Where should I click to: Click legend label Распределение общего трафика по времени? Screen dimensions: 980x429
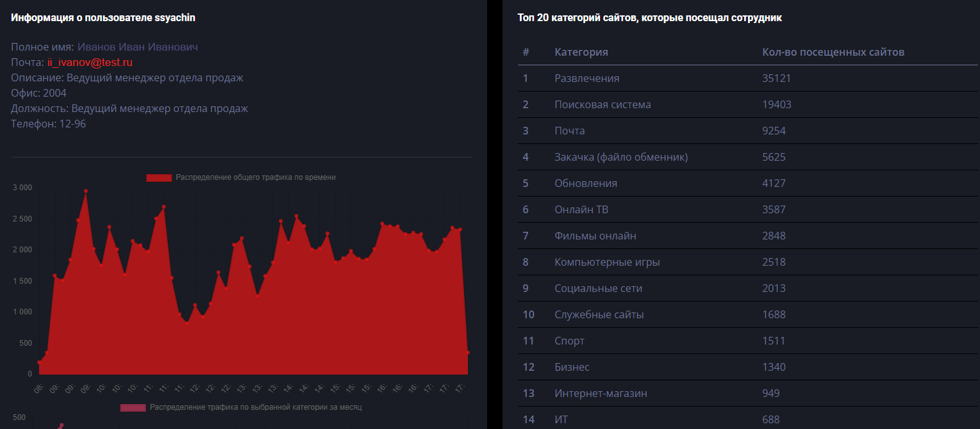[256, 177]
